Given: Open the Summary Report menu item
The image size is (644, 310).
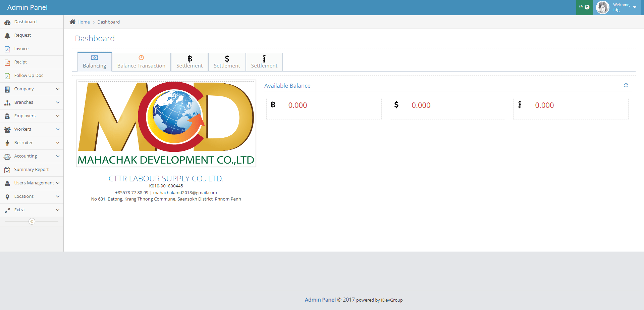Looking at the screenshot, I should click(x=32, y=170).
